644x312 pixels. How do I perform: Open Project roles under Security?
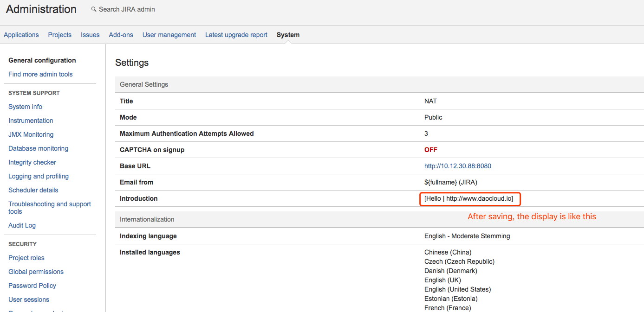pos(26,258)
